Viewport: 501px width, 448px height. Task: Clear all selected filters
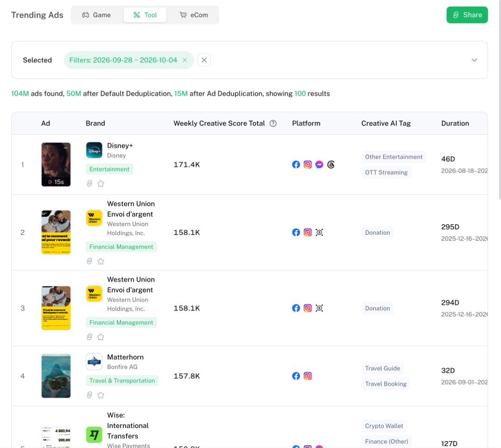pyautogui.click(x=204, y=60)
